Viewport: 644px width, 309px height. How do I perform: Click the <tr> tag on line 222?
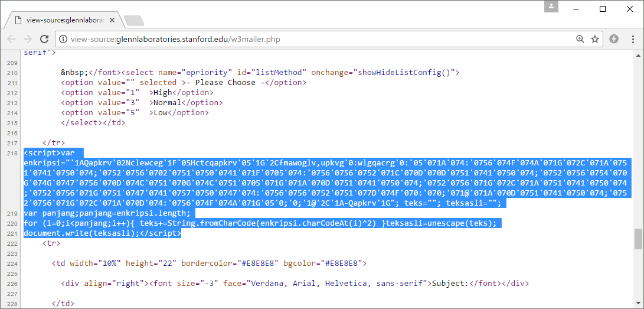[x=51, y=243]
